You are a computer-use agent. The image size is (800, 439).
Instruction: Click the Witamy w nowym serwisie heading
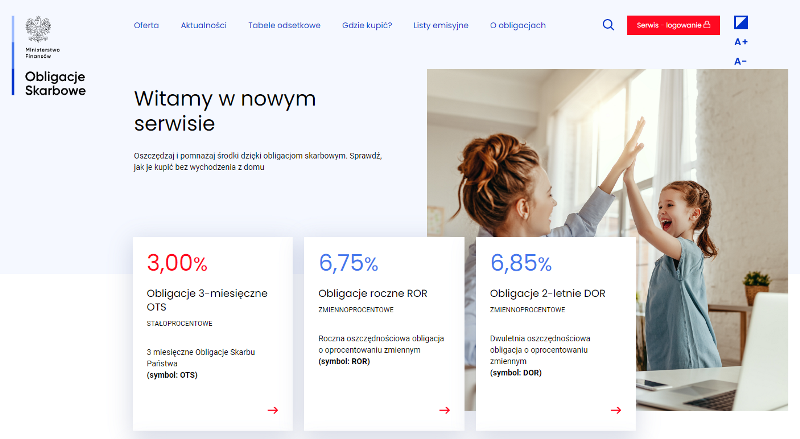pyautogui.click(x=225, y=111)
